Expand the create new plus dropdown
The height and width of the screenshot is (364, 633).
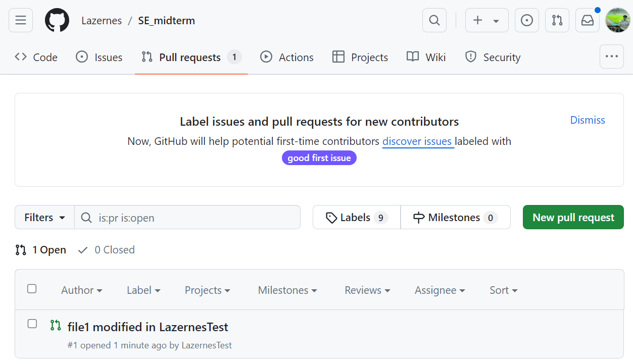click(x=486, y=20)
